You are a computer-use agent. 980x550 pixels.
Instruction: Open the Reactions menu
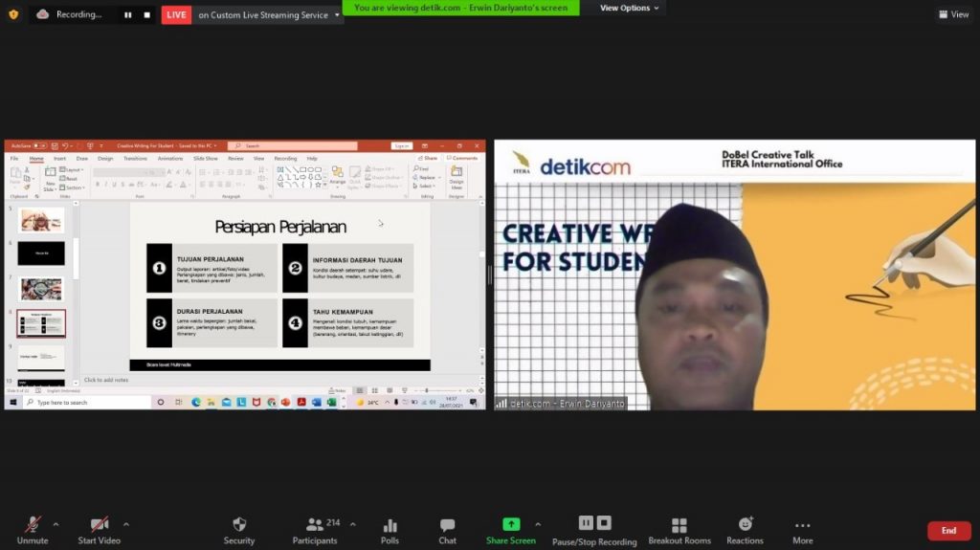[745, 530]
